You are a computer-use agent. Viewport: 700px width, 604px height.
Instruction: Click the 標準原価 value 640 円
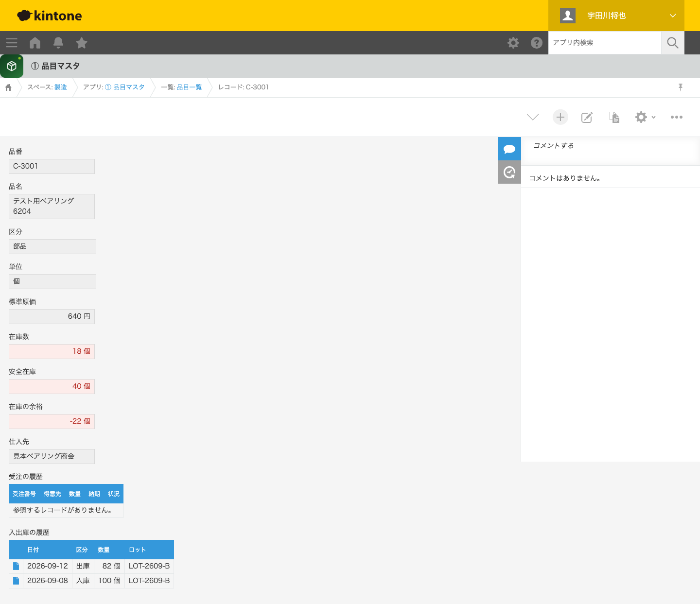(52, 316)
